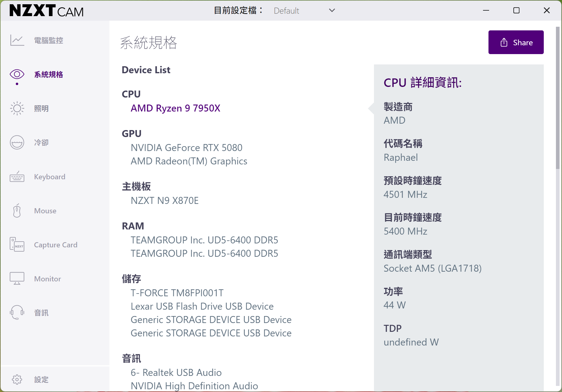Minimize the NZXT CAM window
Viewport: 562px width, 392px height.
coord(486,11)
